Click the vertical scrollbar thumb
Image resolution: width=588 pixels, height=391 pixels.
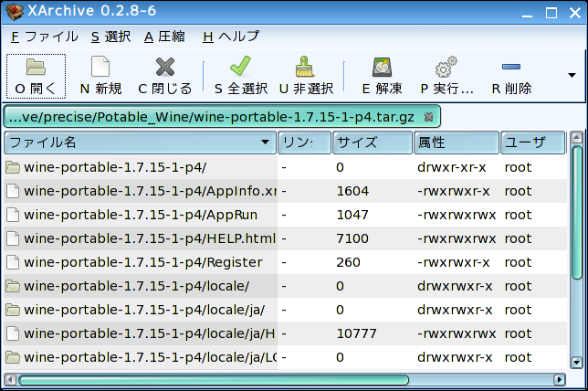click(x=576, y=212)
